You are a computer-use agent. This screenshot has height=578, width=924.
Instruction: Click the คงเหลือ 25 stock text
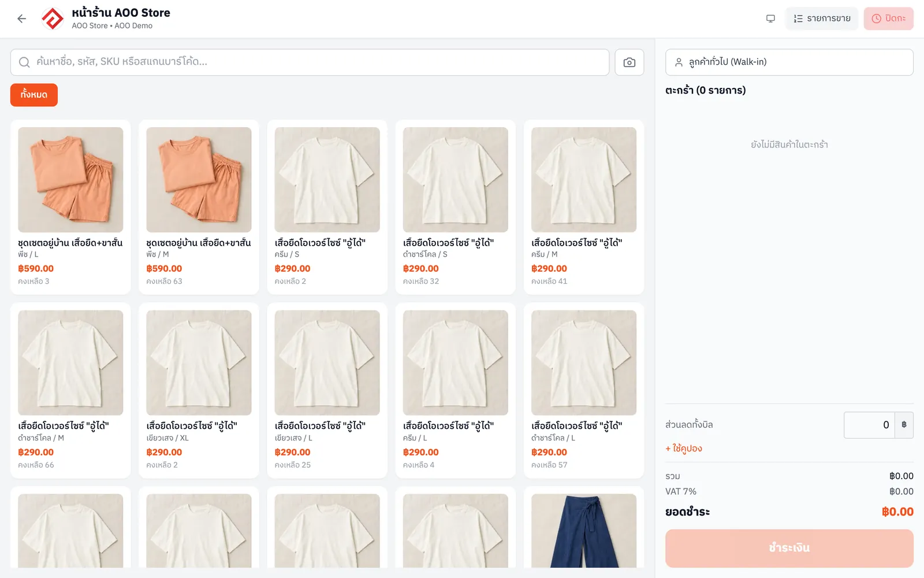pos(293,465)
